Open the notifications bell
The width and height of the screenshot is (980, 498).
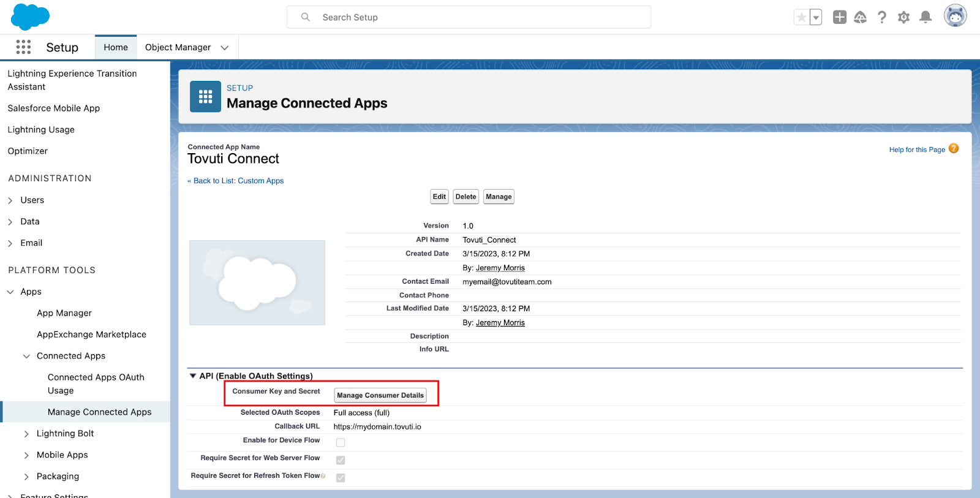(x=925, y=17)
